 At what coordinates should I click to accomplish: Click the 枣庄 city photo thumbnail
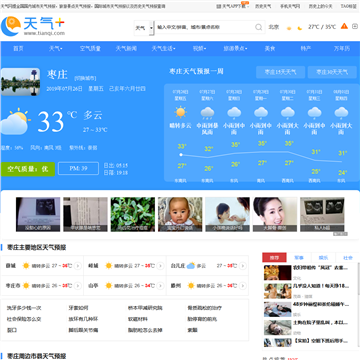20,82
